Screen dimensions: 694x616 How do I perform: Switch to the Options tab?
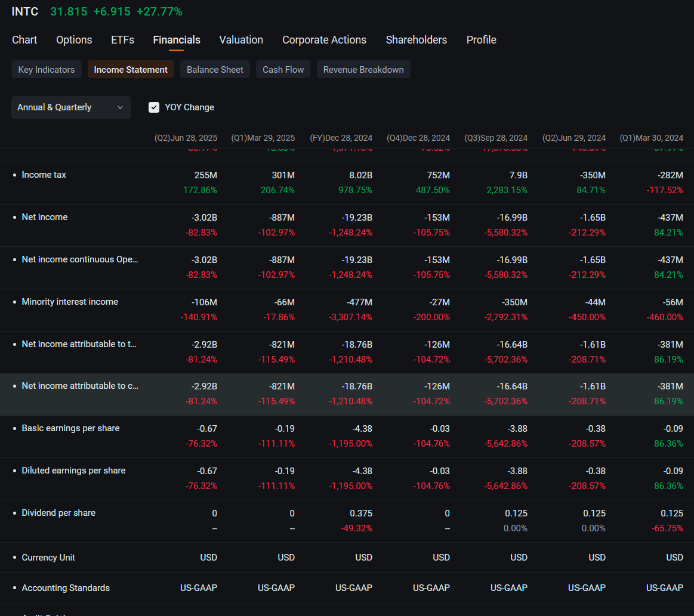tap(74, 40)
